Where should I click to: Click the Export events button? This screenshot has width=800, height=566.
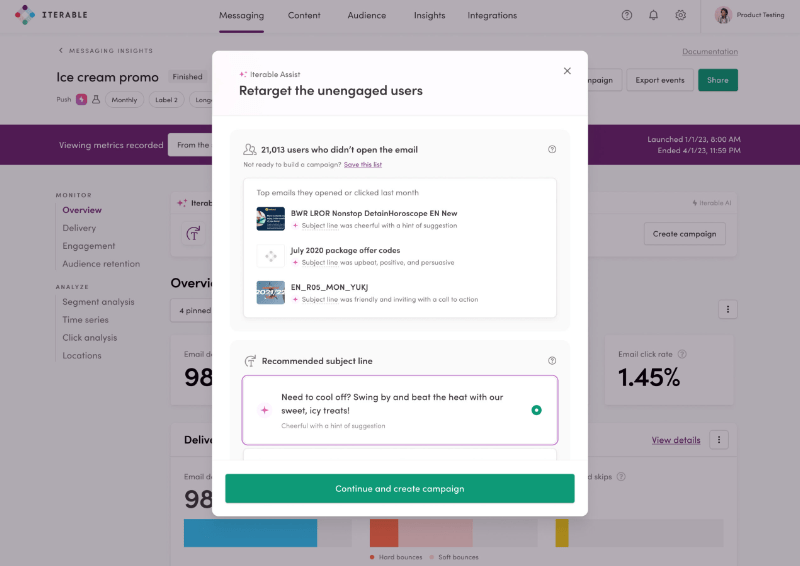(x=660, y=80)
